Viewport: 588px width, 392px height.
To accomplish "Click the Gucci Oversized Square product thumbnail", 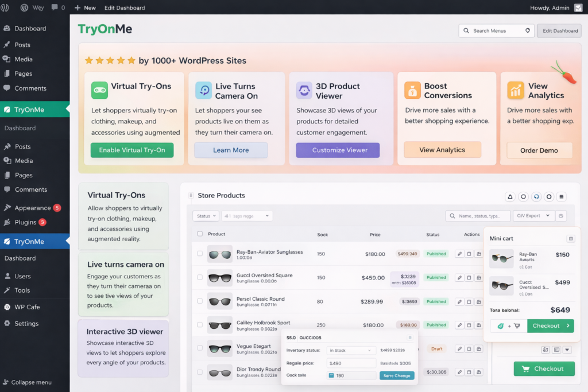I will pos(219,278).
